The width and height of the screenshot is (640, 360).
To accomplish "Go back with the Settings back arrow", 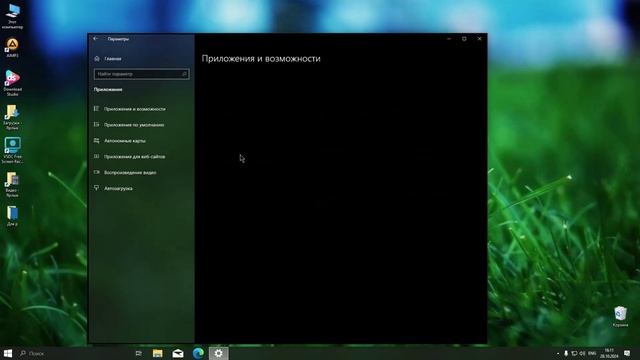I will (x=96, y=39).
